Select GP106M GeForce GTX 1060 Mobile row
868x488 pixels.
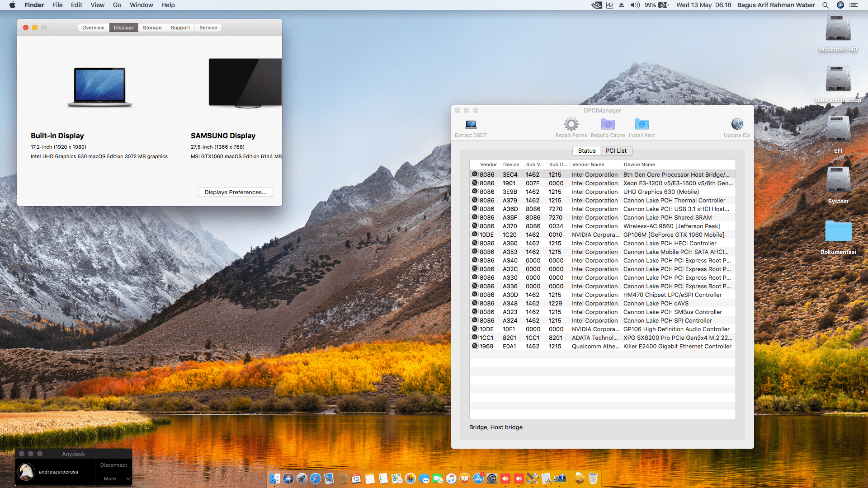[603, 235]
